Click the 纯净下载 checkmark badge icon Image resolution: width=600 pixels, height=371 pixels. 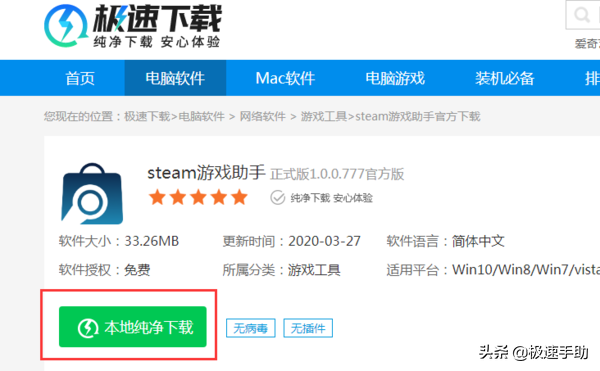pyautogui.click(x=277, y=198)
